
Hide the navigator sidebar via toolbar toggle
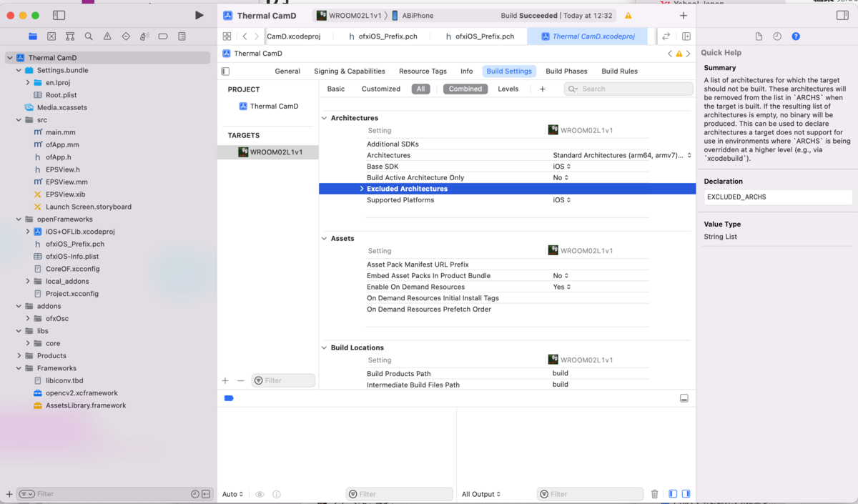59,15
